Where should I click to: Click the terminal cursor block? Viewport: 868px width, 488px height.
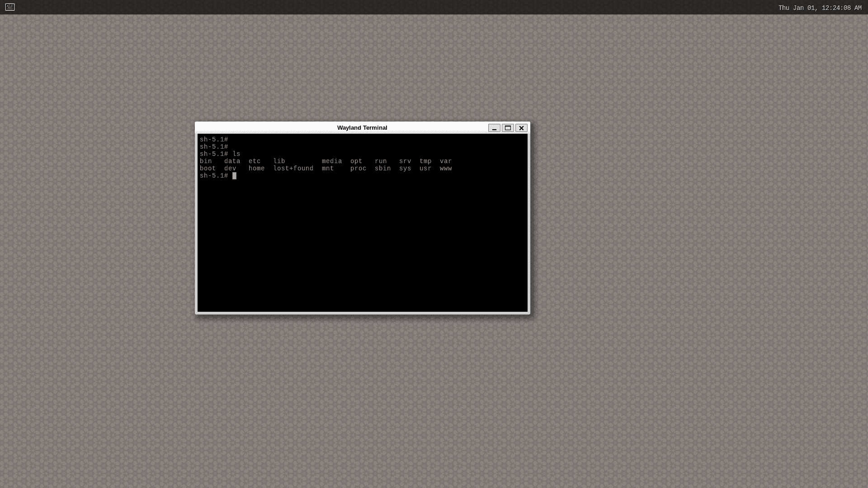(234, 176)
